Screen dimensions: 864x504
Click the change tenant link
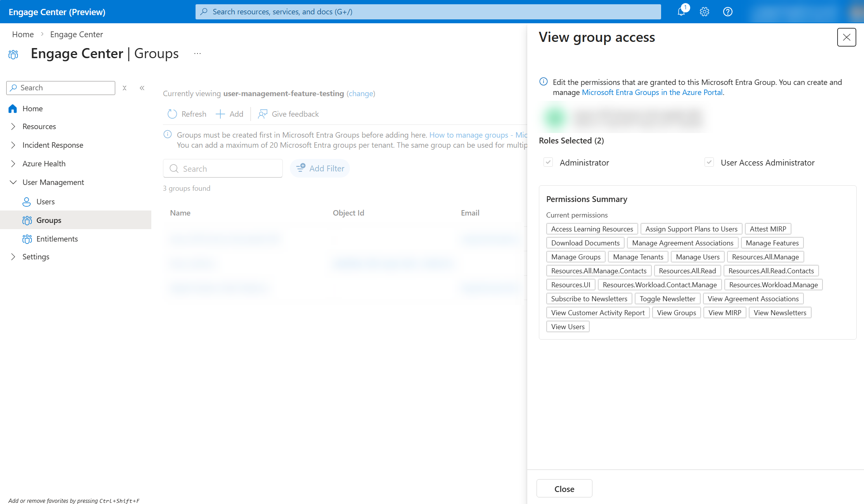point(361,93)
